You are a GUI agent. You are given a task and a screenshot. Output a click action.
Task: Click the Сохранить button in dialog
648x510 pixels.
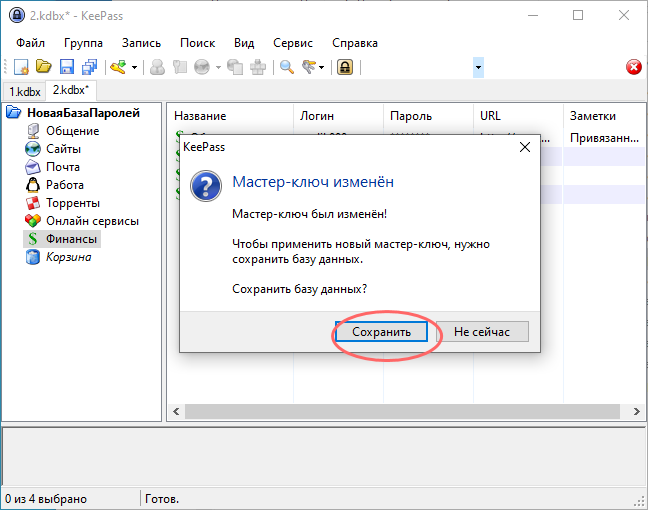[381, 331]
